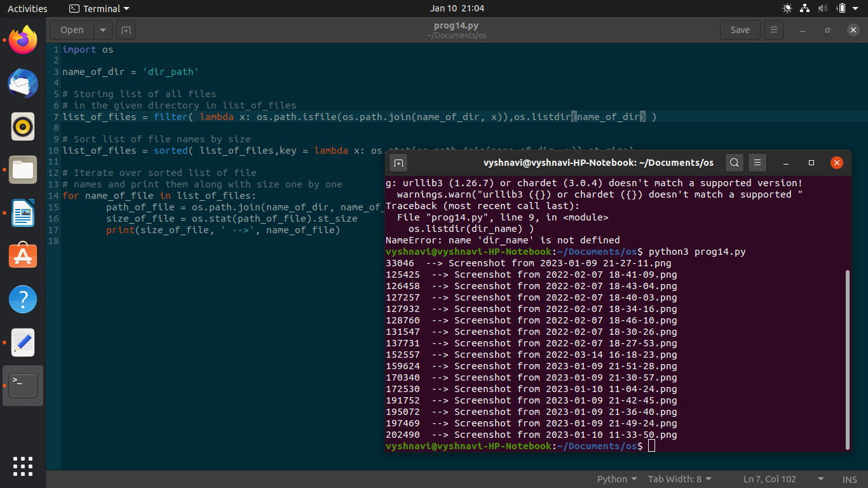Open the Help dock icon
Image resolution: width=868 pixels, height=488 pixels.
[x=23, y=299]
